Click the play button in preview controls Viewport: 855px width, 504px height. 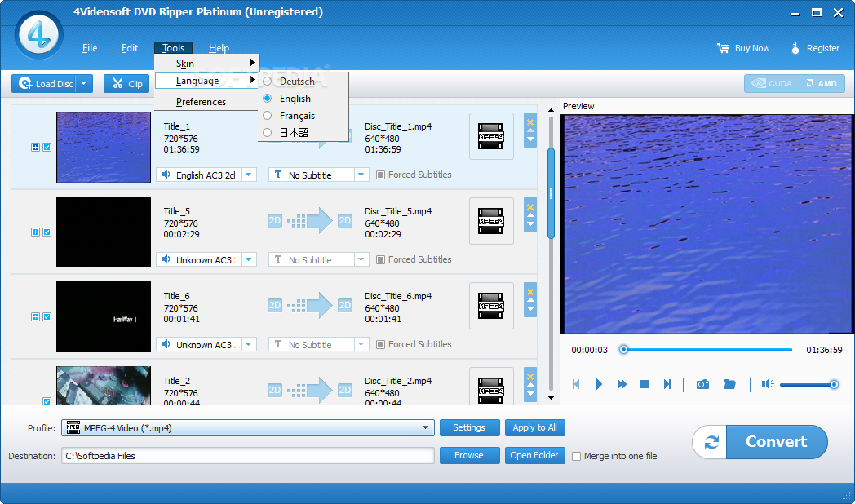click(x=599, y=385)
